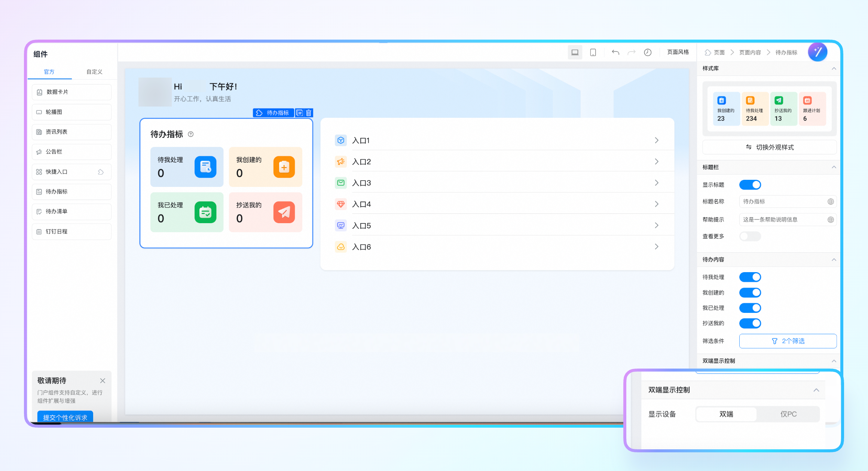Collapse the 待办内容 section
This screenshot has width=868, height=471.
834,259
